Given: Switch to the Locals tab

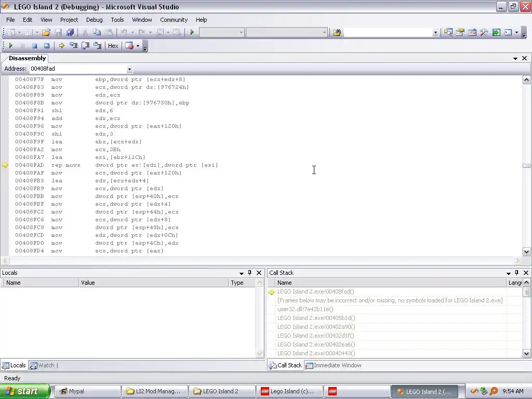Looking at the screenshot, I should [14, 365].
